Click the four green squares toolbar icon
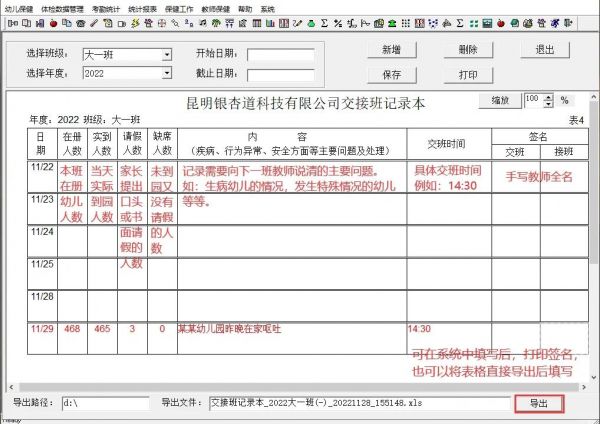The height and width of the screenshot is (424, 600). tap(474, 23)
